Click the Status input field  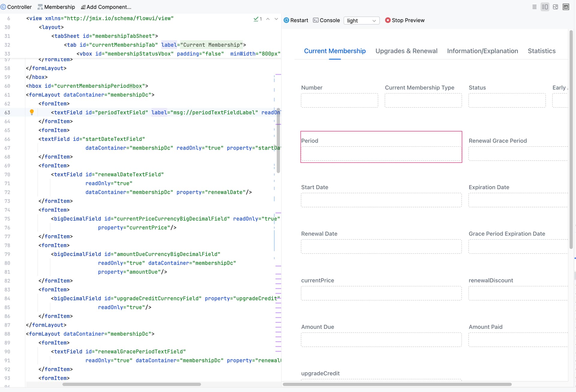pyautogui.click(x=507, y=100)
